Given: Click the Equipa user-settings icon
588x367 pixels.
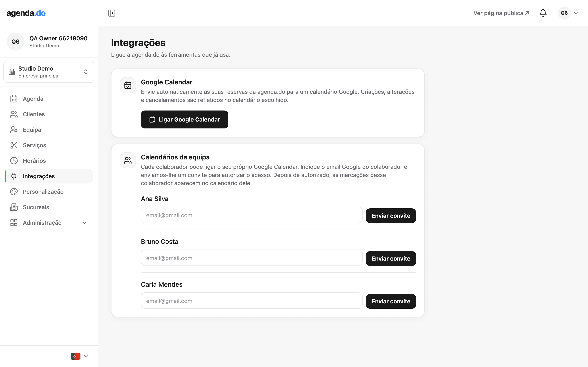Looking at the screenshot, I should click(14, 130).
